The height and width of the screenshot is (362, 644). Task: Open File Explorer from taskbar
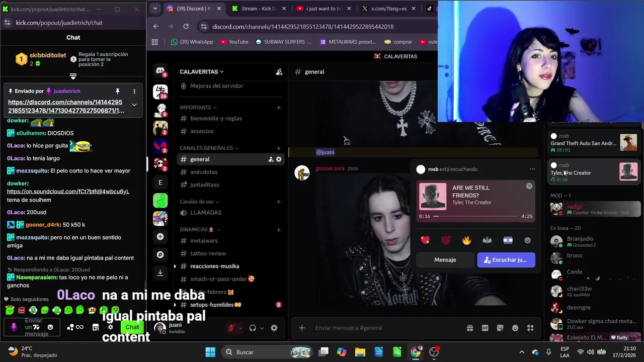coord(360,352)
